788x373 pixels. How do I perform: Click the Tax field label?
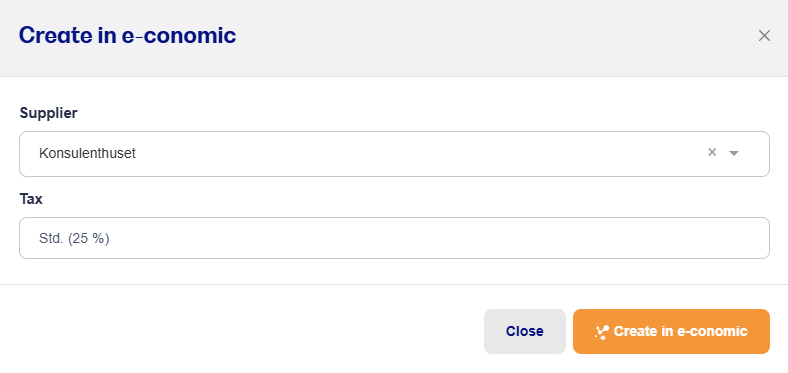(x=31, y=199)
